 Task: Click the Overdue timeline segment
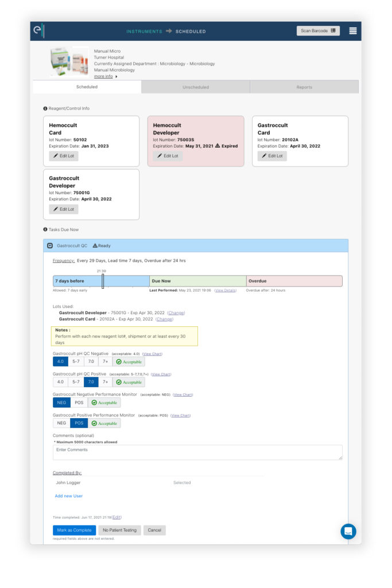pos(294,281)
